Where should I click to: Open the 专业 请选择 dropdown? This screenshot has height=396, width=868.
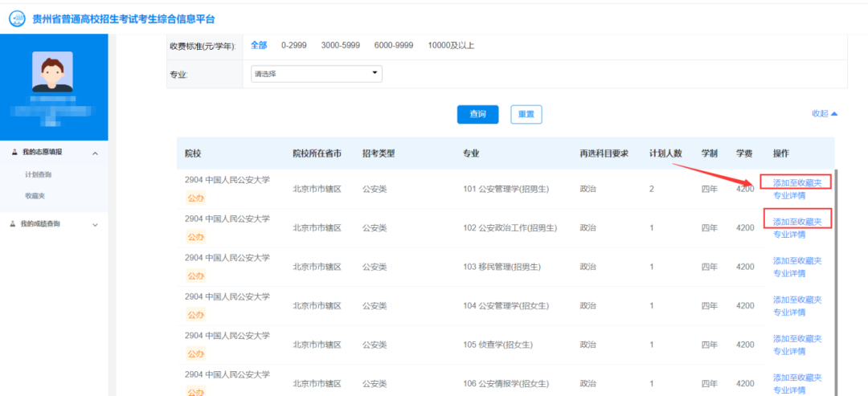pyautogui.click(x=317, y=74)
